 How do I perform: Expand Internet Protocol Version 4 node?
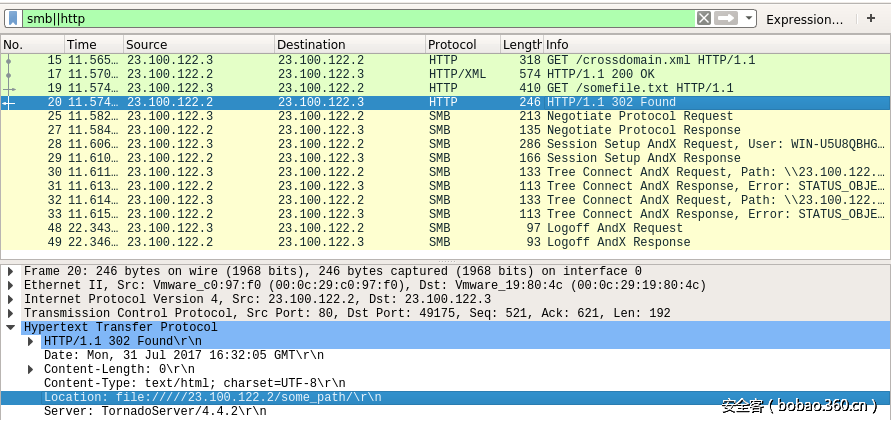point(11,300)
